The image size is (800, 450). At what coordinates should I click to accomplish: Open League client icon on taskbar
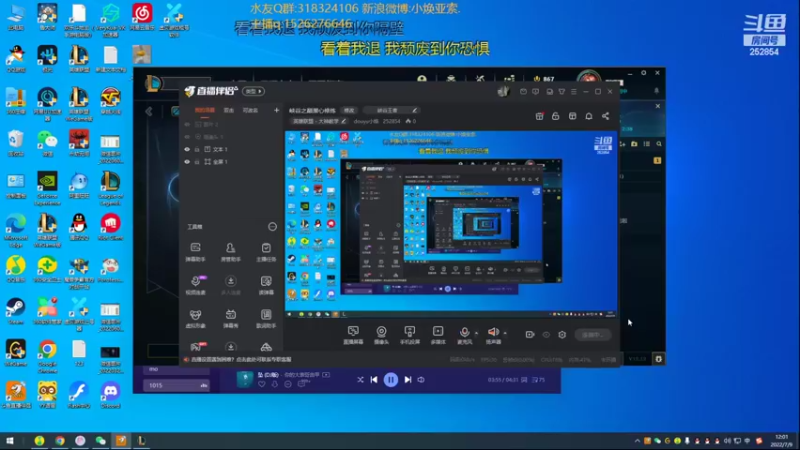pos(141,441)
